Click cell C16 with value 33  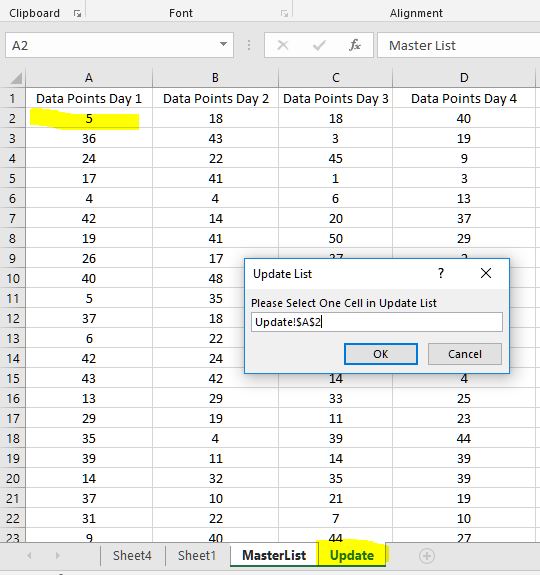(335, 398)
